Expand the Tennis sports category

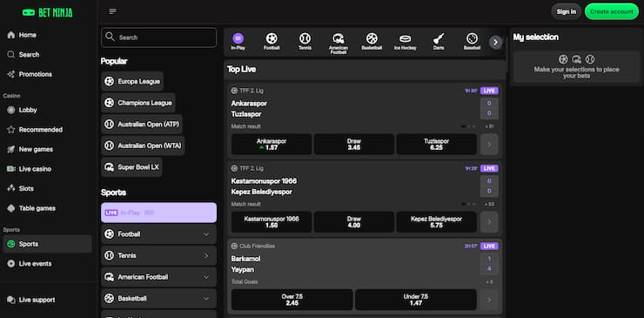coord(158,255)
